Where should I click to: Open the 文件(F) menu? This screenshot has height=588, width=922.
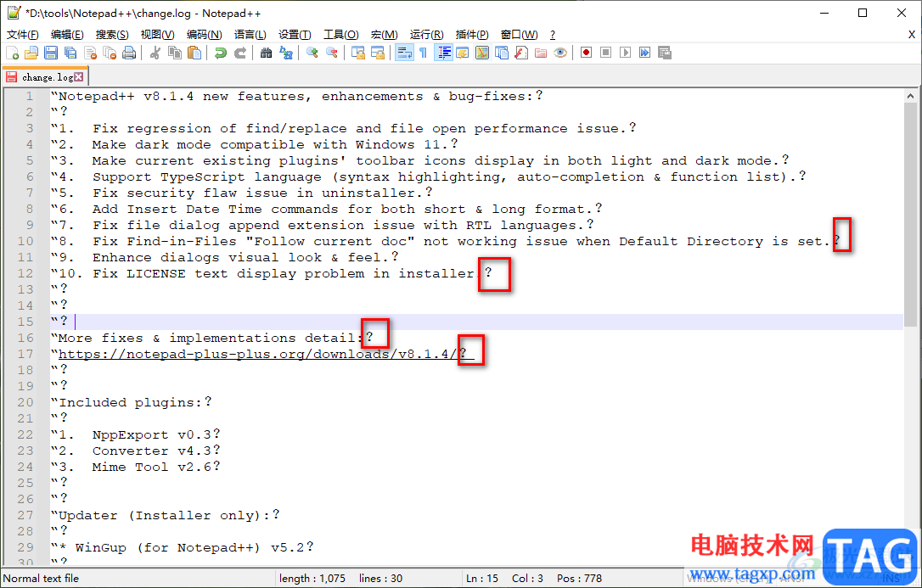point(23,35)
